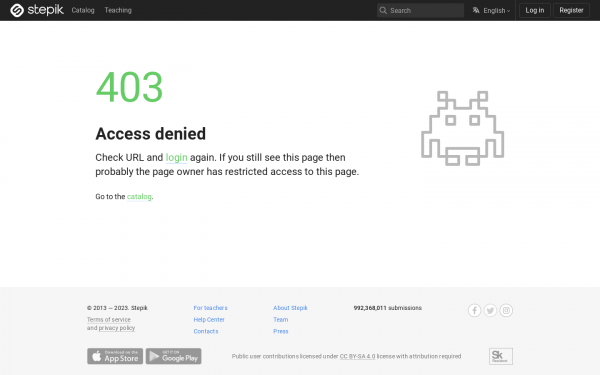The width and height of the screenshot is (600, 375).
Task: Follow the green login link
Action: pyautogui.click(x=176, y=157)
